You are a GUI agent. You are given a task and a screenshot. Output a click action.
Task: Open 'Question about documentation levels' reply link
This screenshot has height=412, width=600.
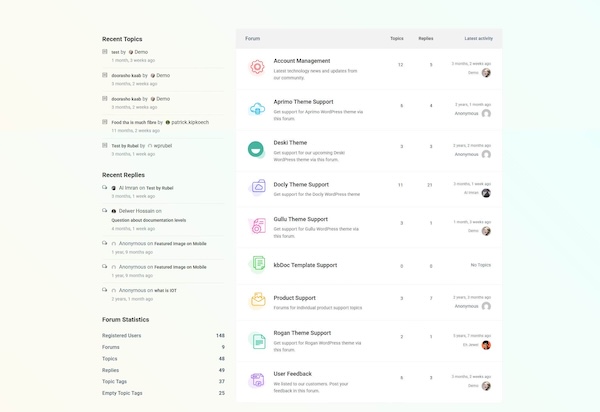[148, 220]
